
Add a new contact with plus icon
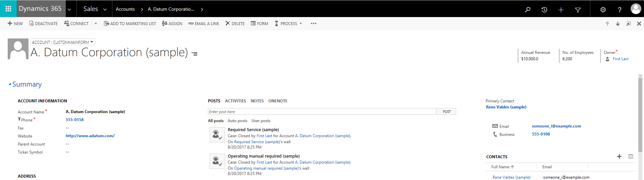pyautogui.click(x=619, y=157)
